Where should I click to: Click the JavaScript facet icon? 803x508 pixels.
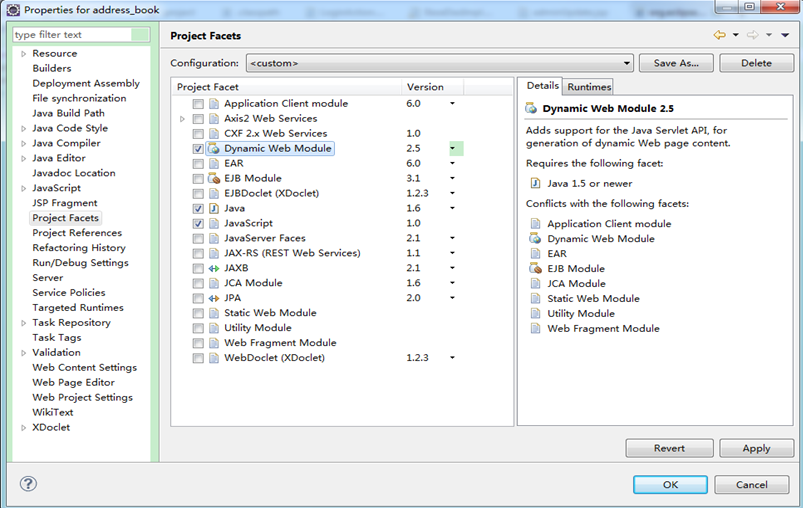[x=214, y=223]
